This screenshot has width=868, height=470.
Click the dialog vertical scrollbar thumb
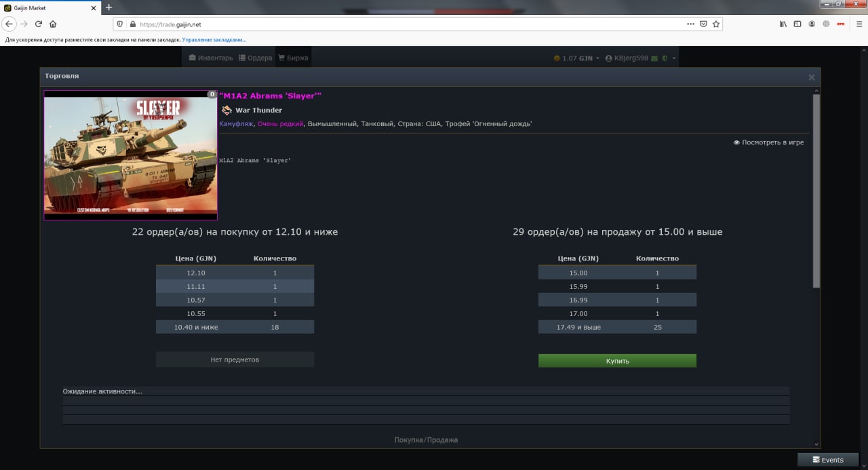[816, 190]
